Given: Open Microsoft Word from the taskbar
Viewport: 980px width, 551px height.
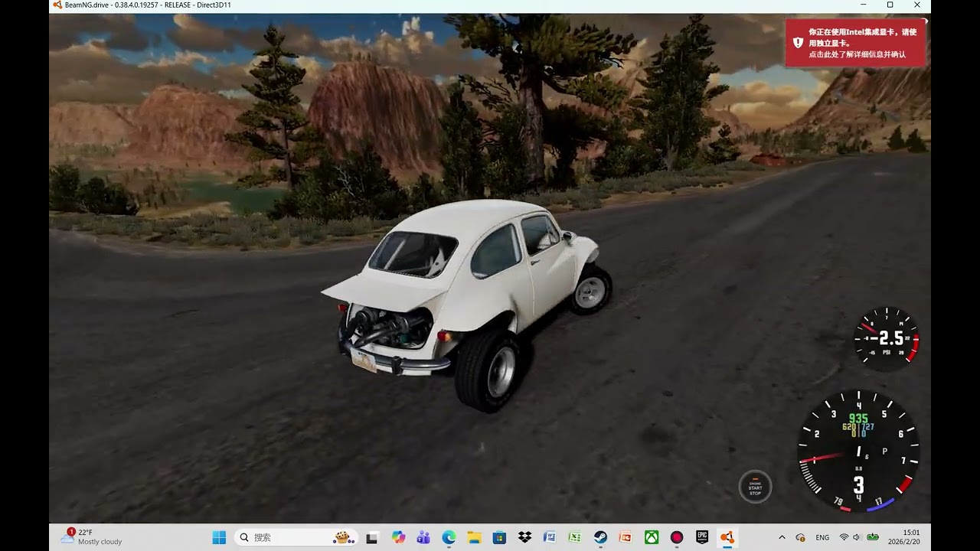Looking at the screenshot, I should [550, 537].
